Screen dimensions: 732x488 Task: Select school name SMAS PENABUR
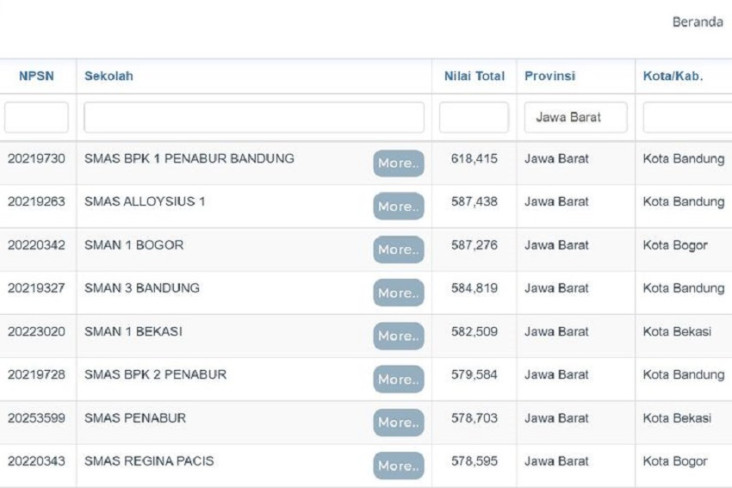(x=135, y=418)
